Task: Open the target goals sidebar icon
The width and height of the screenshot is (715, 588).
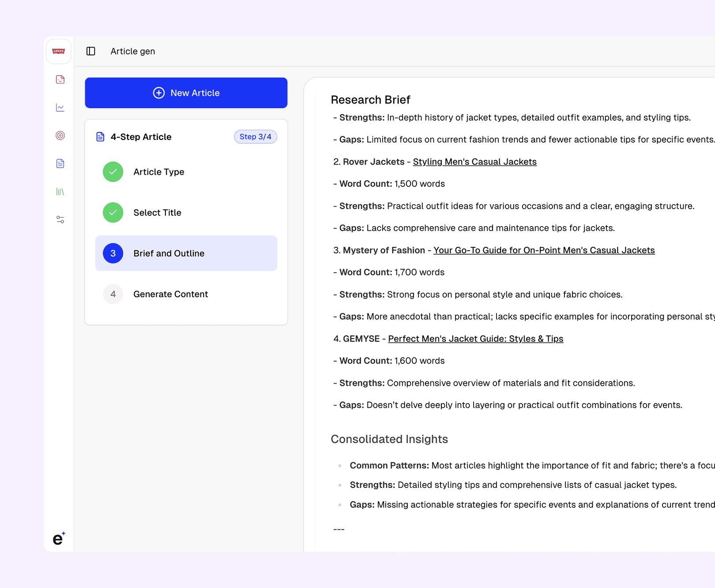Action: (x=60, y=136)
